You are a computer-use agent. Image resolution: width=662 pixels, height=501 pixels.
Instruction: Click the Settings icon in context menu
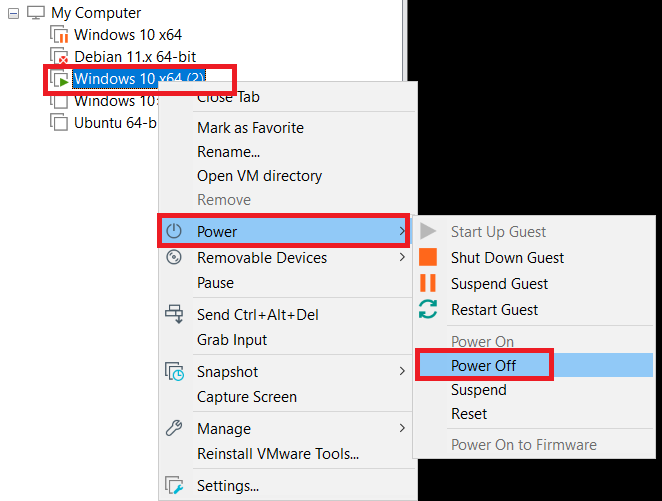[x=175, y=487]
